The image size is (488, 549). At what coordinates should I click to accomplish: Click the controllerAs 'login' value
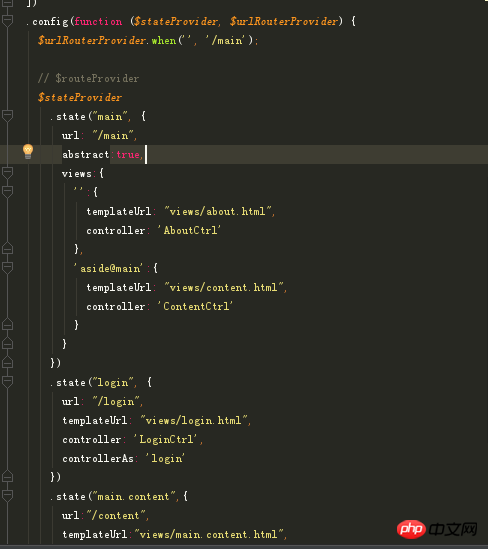point(165,458)
